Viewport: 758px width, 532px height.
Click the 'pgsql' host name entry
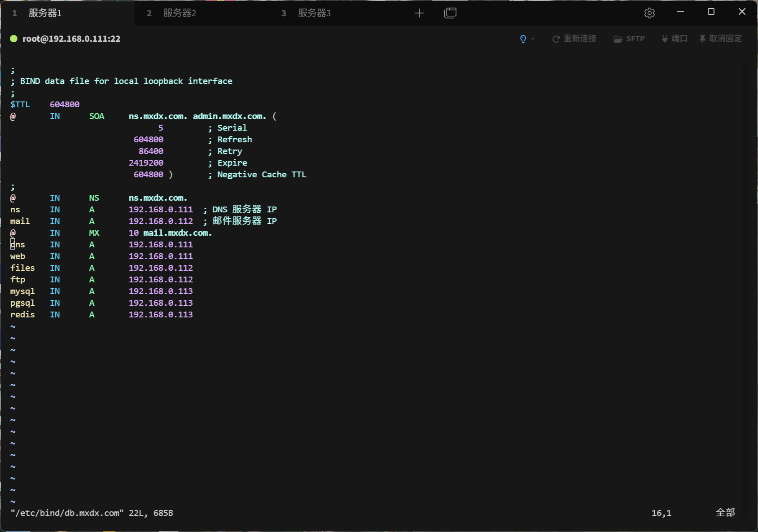(22, 303)
